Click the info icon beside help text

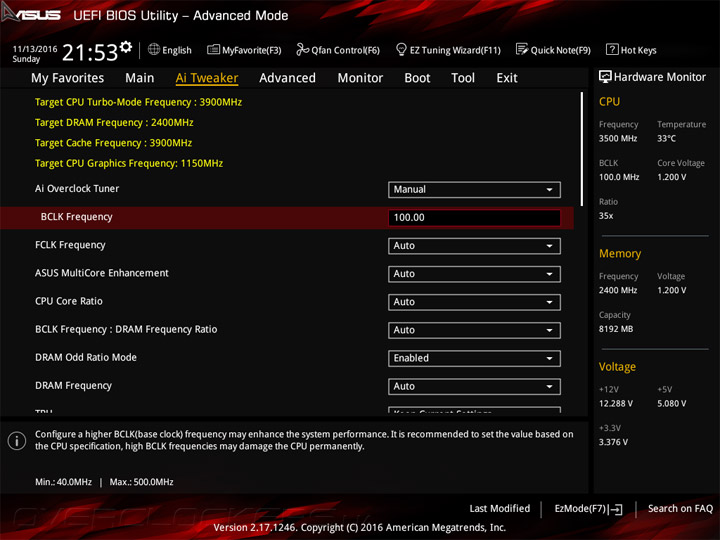click(x=17, y=441)
